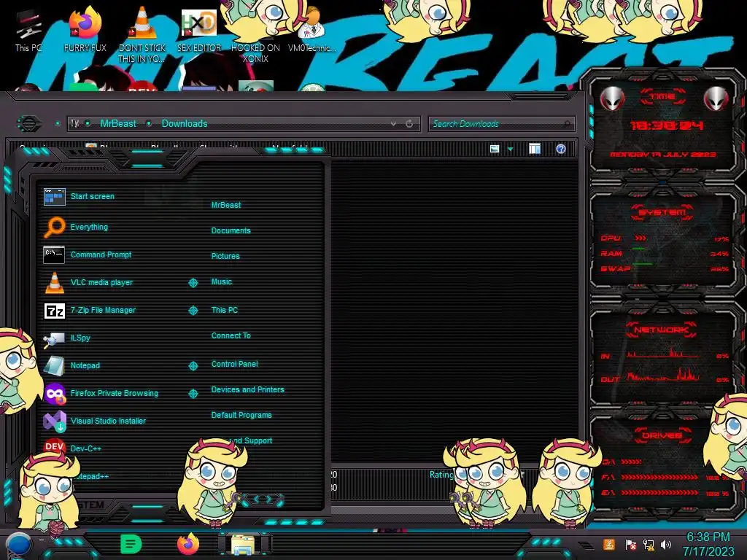Open Action Center flag tray icon

(x=630, y=544)
